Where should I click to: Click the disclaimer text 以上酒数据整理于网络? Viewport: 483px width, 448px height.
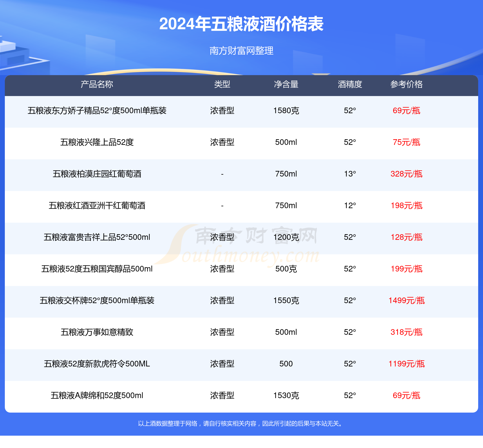tap(168, 424)
